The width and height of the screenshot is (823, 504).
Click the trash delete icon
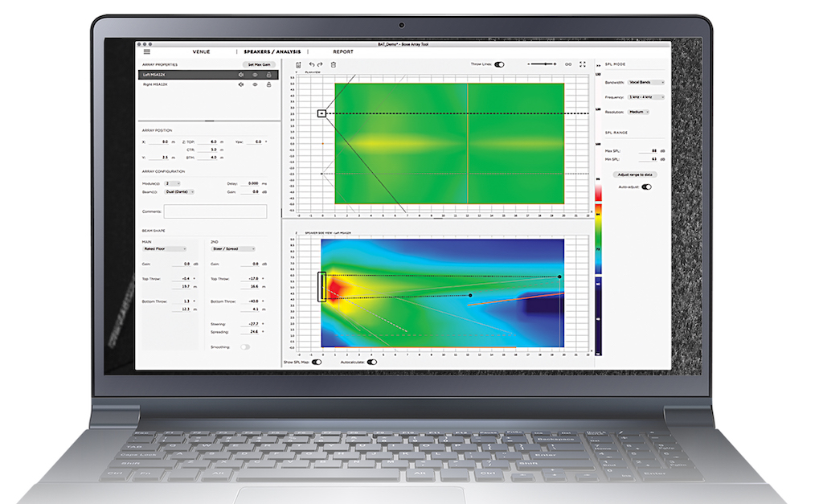tap(334, 64)
